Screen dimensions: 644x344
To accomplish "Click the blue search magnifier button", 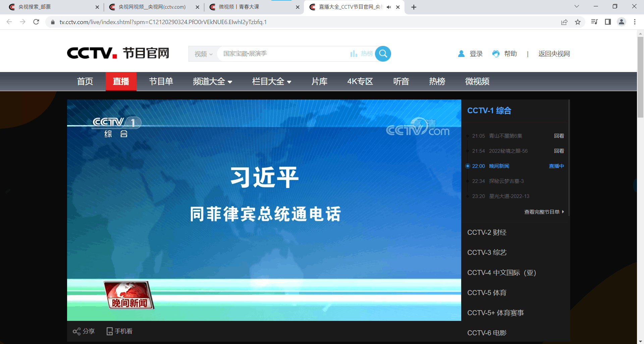I will click(383, 54).
